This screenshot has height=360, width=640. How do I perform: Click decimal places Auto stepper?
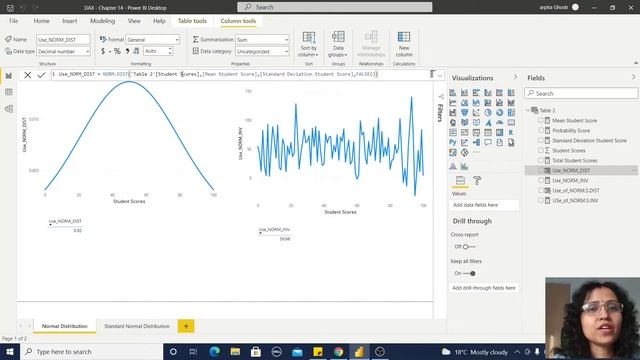click(x=158, y=51)
